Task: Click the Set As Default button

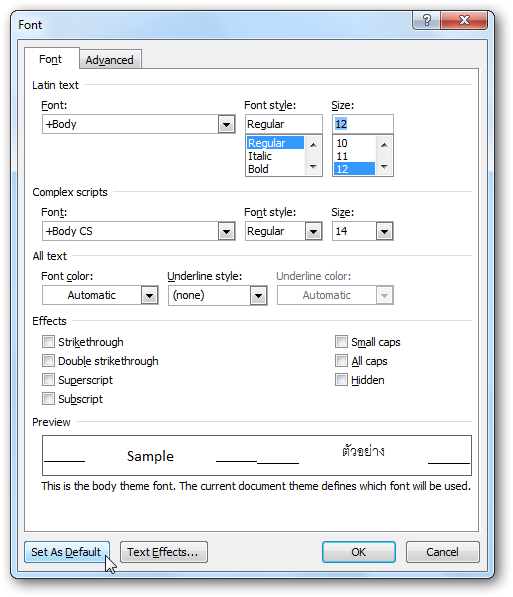Action: 67,552
